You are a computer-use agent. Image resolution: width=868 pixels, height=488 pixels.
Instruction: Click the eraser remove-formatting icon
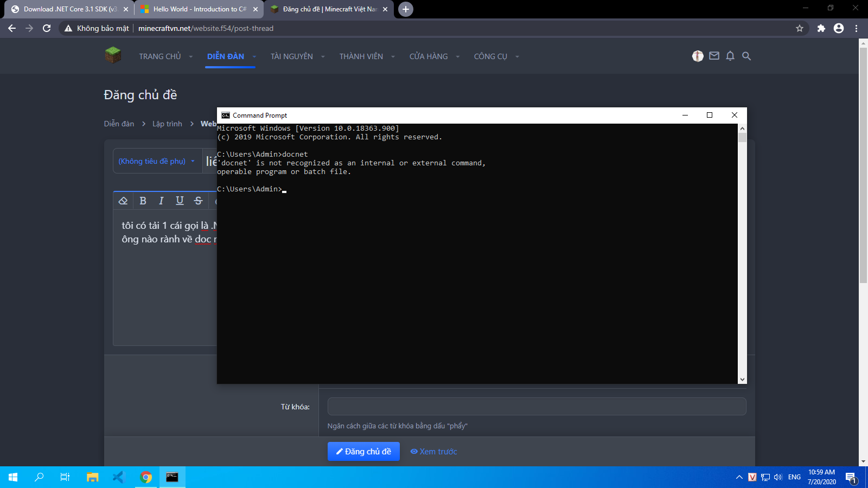pyautogui.click(x=123, y=201)
